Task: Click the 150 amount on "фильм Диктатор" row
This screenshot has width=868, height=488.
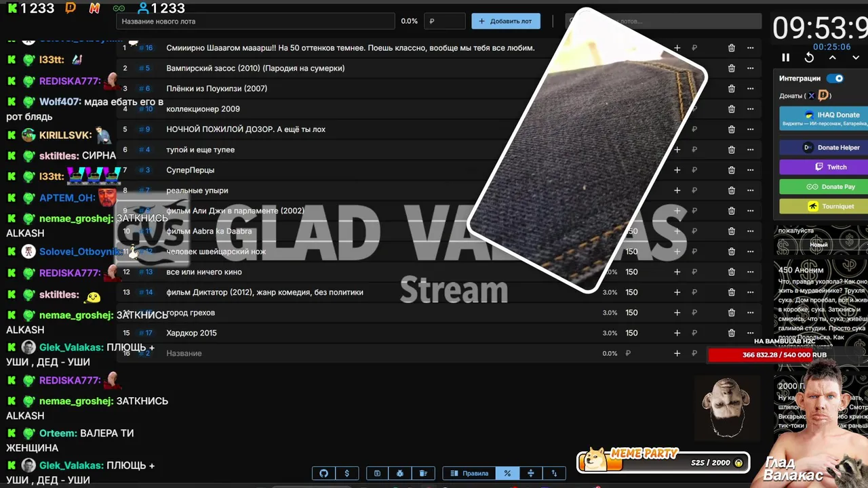Action: [x=631, y=292]
